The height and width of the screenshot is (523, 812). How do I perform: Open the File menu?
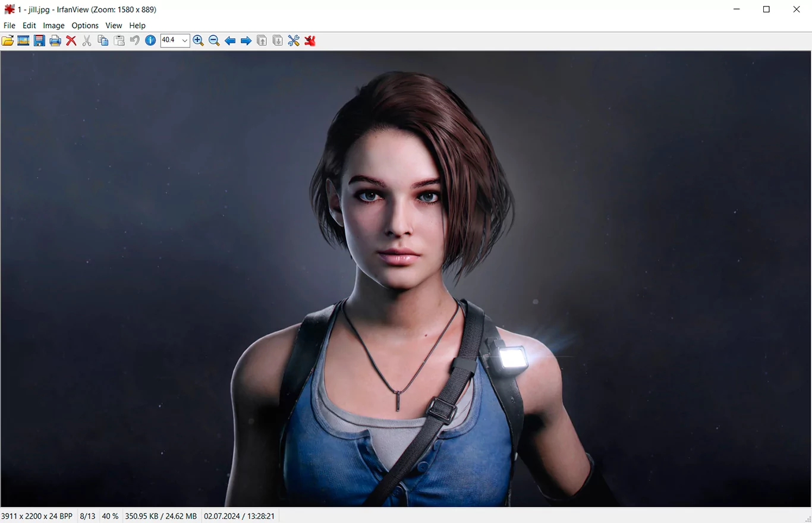point(10,26)
